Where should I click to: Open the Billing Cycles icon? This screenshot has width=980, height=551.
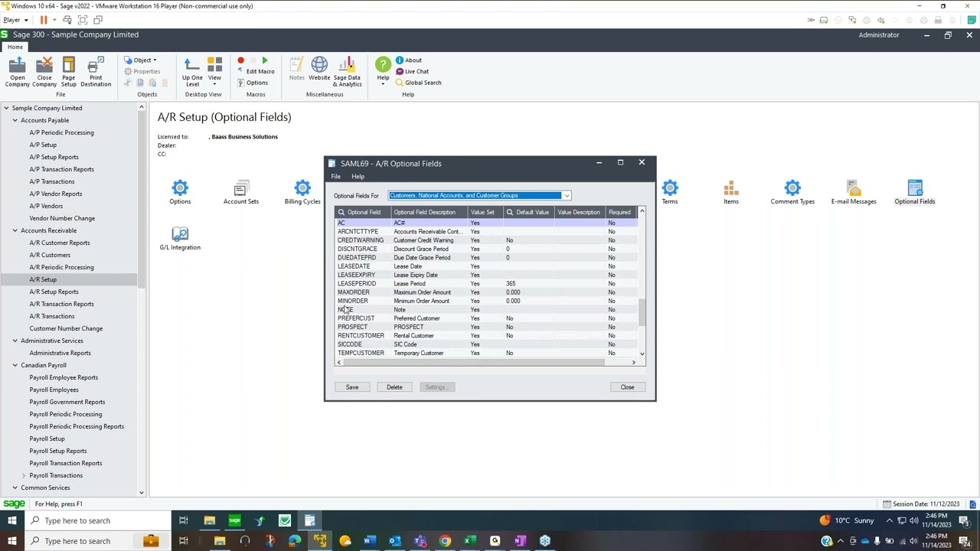coord(302,192)
